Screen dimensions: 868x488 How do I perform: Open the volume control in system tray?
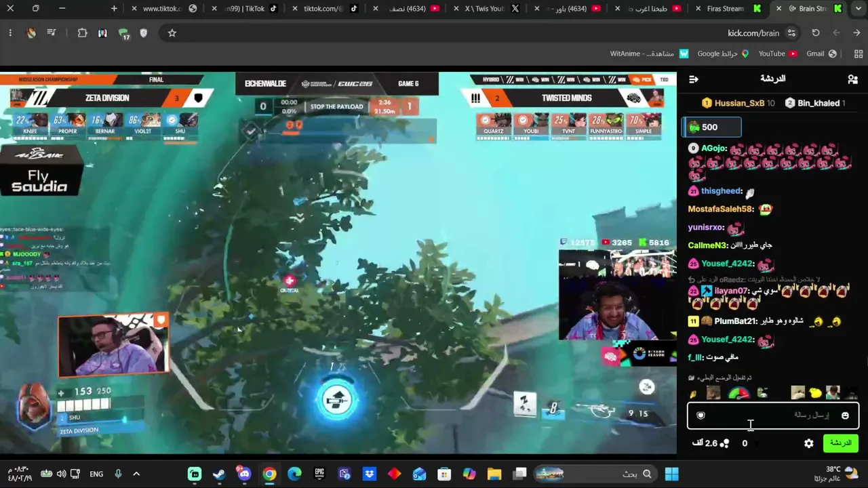click(61, 474)
